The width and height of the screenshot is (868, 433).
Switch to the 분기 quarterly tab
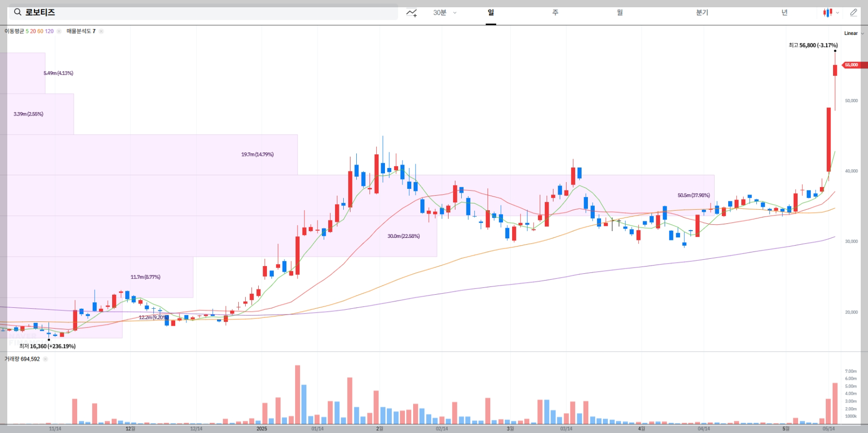pos(702,13)
